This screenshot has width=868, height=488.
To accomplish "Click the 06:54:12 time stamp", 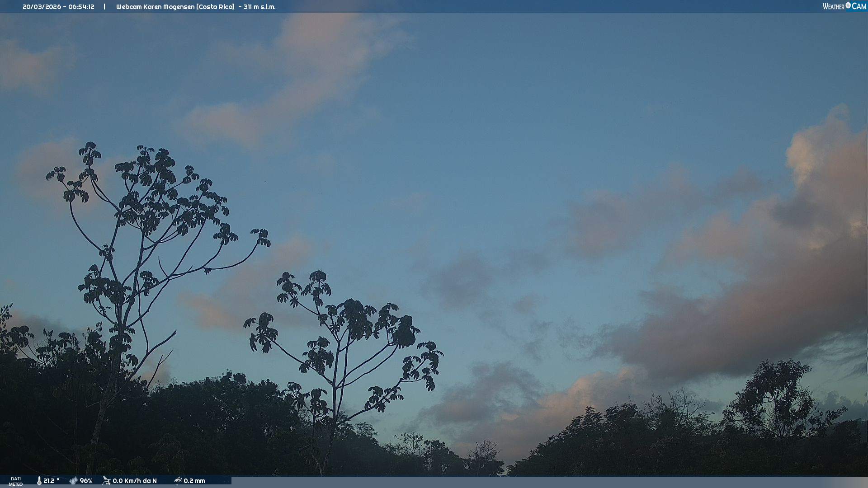I will coord(81,7).
